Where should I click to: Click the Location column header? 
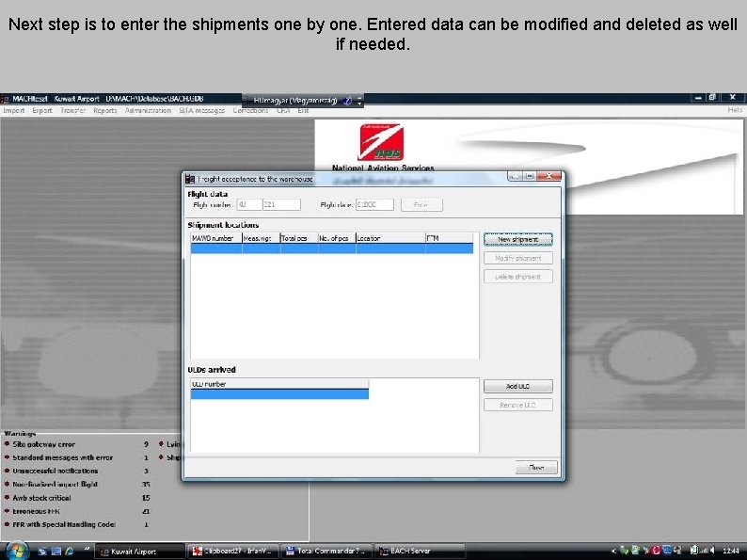pyautogui.click(x=390, y=238)
